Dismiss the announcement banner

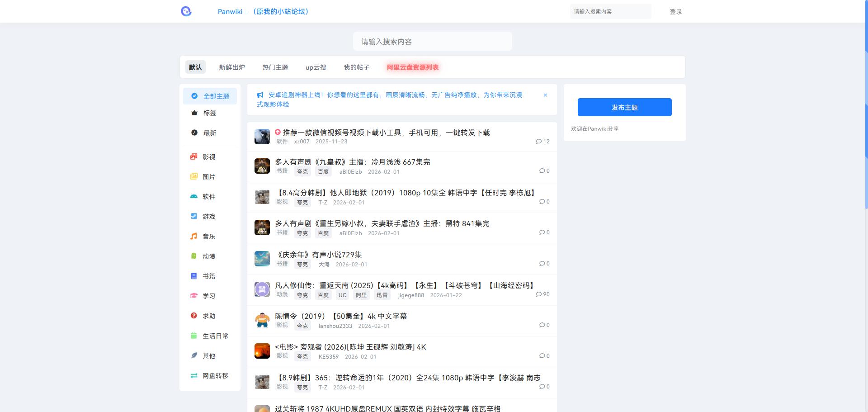pos(545,95)
